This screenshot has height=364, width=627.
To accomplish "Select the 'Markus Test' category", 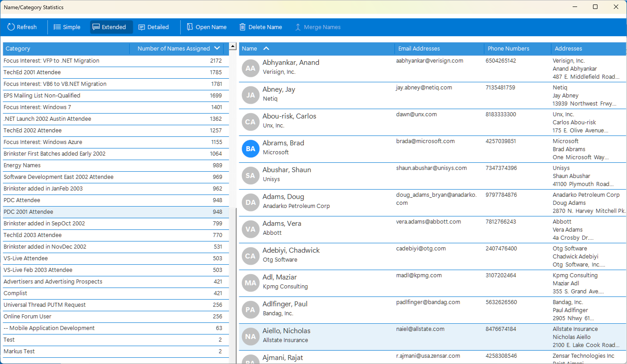I will (116, 351).
